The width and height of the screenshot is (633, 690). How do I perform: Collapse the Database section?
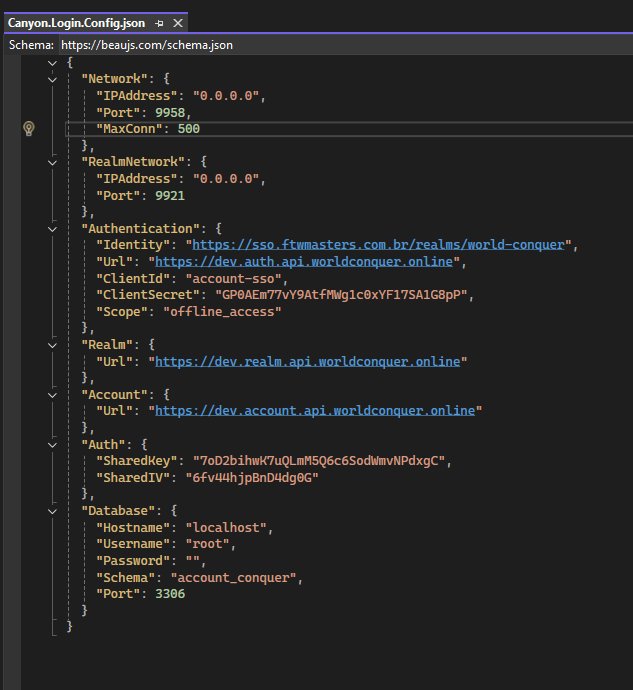(52, 510)
